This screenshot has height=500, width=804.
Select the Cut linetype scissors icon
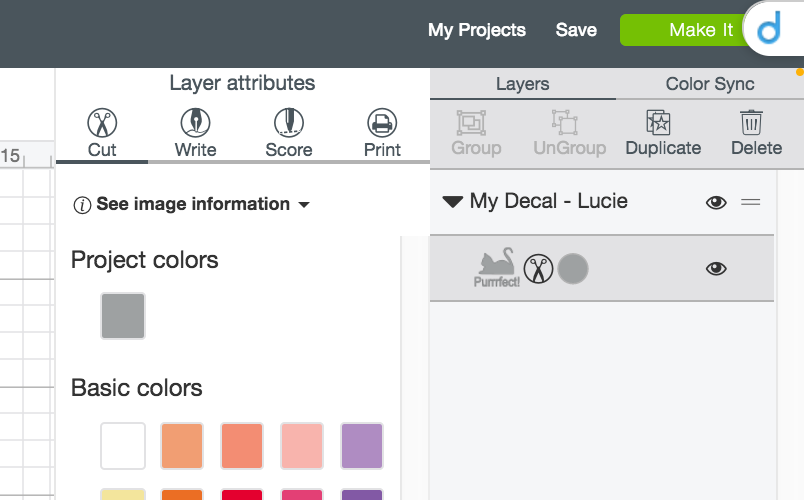[x=102, y=123]
